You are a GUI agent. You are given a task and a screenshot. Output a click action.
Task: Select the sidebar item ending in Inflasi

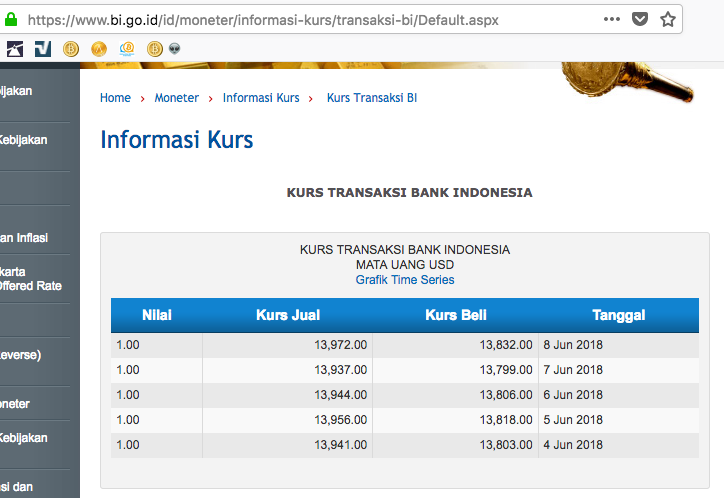coord(24,238)
